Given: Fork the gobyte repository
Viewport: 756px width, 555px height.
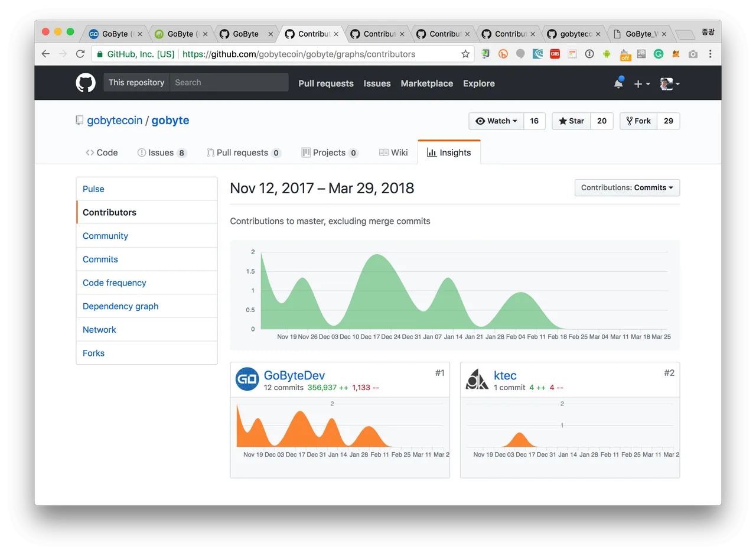Looking at the screenshot, I should 638,121.
